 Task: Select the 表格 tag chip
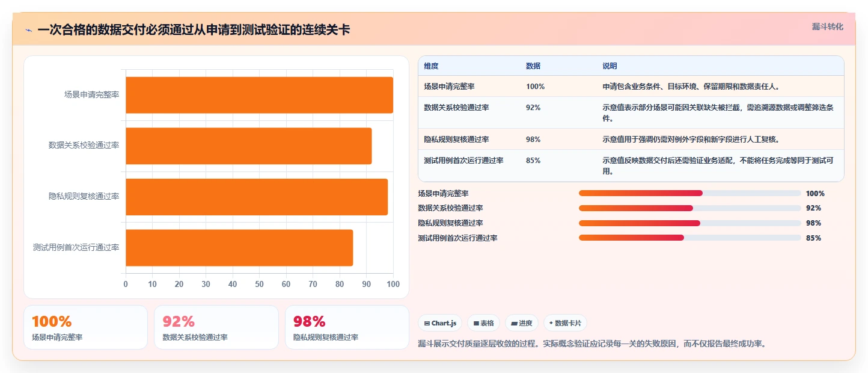point(483,323)
